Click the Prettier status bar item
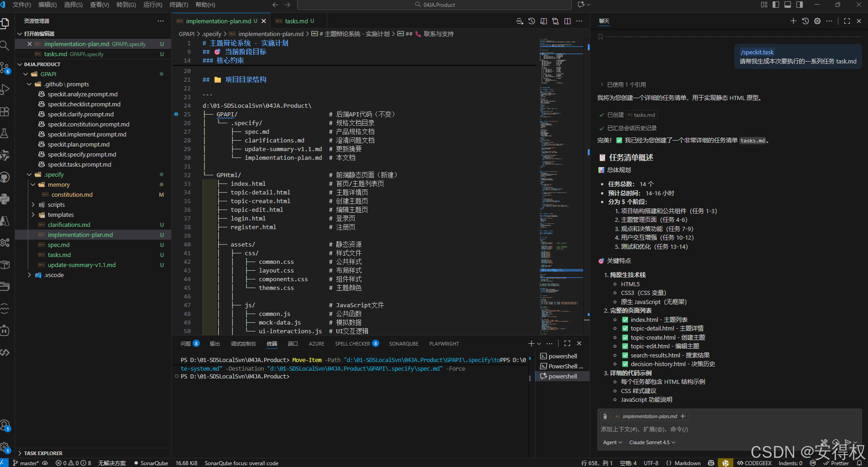868x467 pixels. [x=836, y=463]
